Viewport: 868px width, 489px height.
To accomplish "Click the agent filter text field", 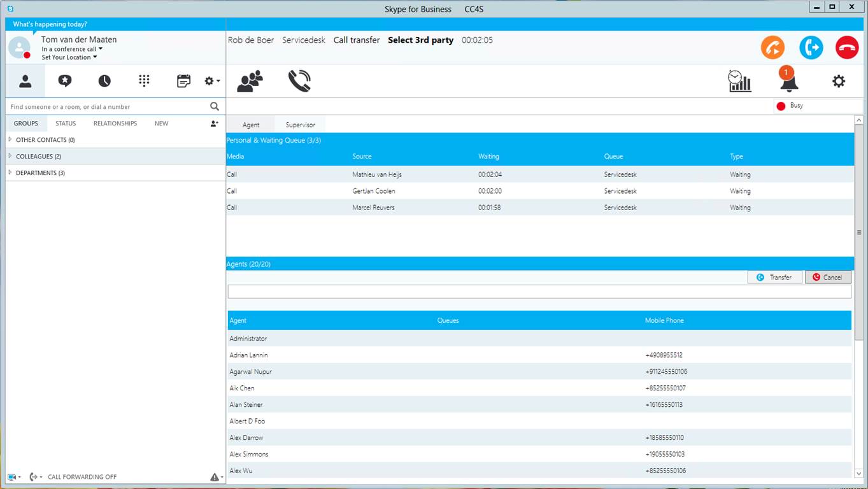I will pyautogui.click(x=539, y=292).
